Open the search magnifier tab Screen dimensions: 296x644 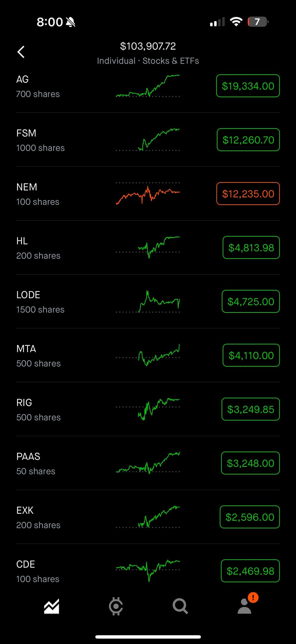180,606
